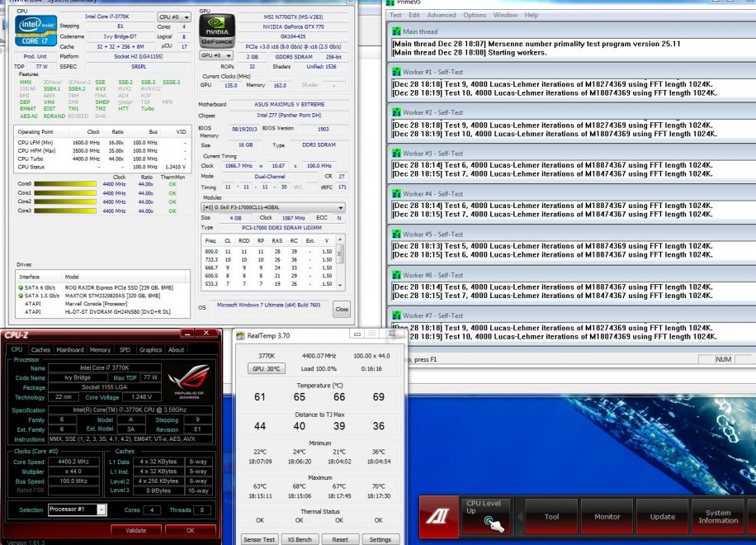Click the memory timings table scrollbar up arrow
This screenshot has width=756, height=545.
pyautogui.click(x=340, y=239)
